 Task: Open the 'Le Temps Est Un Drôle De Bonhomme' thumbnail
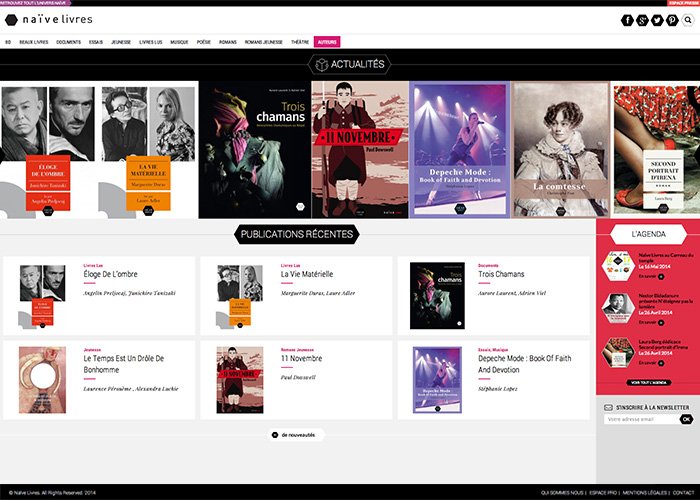[x=42, y=380]
